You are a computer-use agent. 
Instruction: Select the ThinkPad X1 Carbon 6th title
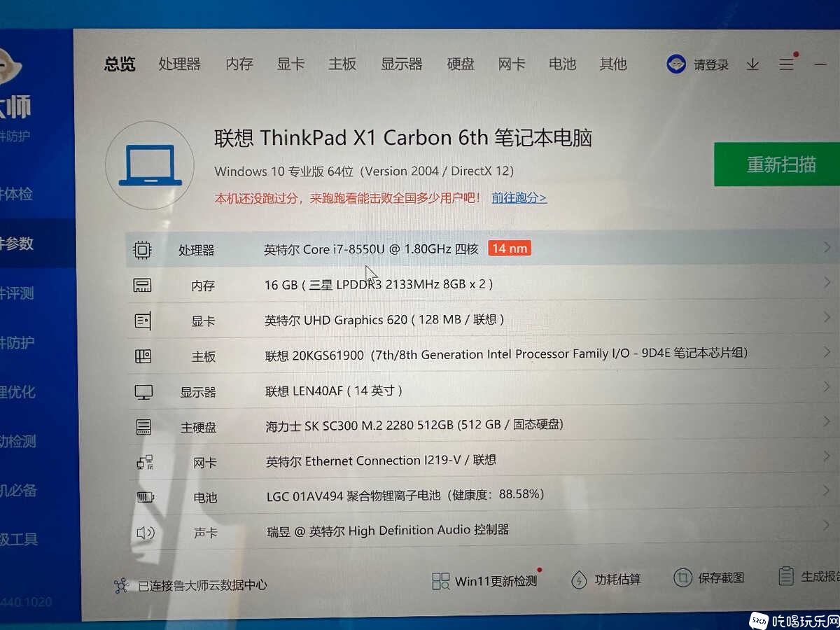pyautogui.click(x=403, y=137)
